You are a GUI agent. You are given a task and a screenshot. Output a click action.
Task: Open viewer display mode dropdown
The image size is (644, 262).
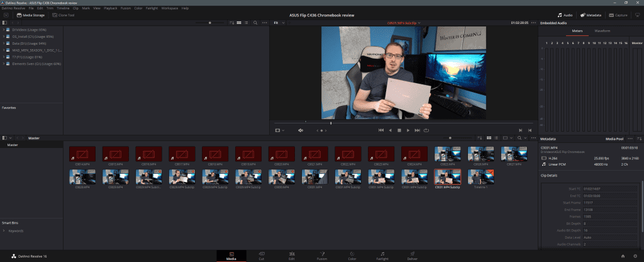(280, 130)
